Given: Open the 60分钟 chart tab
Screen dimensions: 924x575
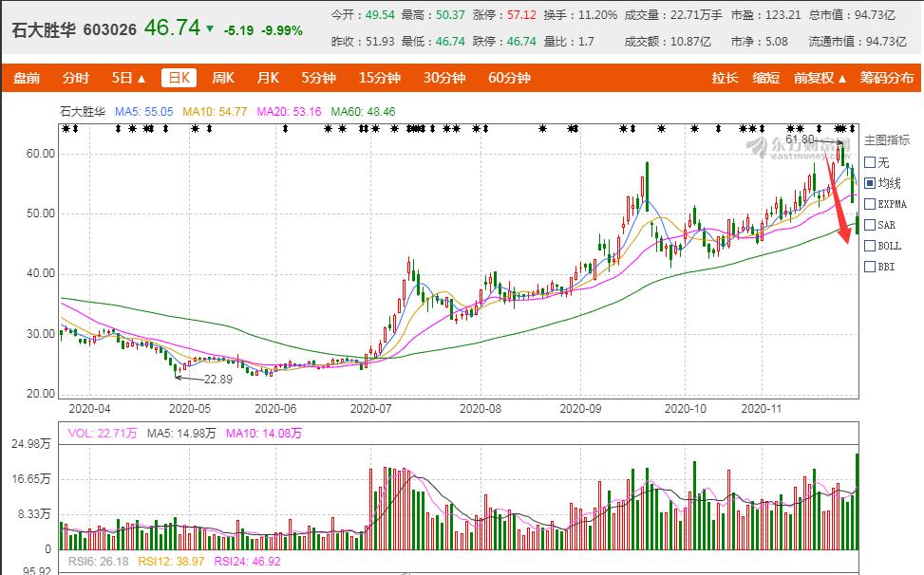Looking at the screenshot, I should click(x=509, y=78).
